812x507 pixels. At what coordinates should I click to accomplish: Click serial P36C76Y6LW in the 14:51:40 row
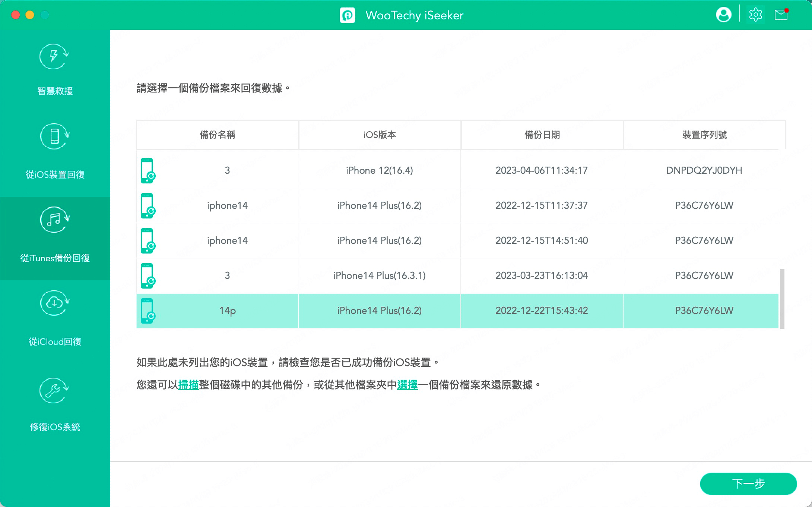704,240
